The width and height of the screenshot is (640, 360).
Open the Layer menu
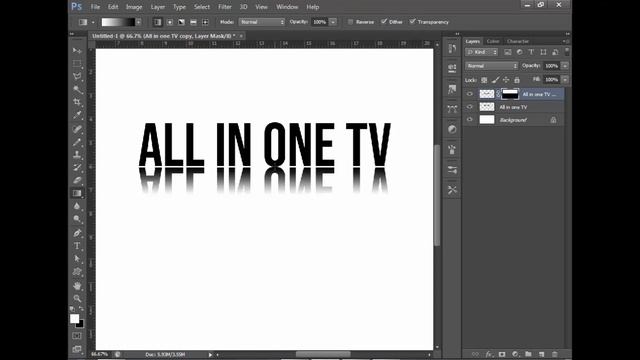pyautogui.click(x=158, y=7)
